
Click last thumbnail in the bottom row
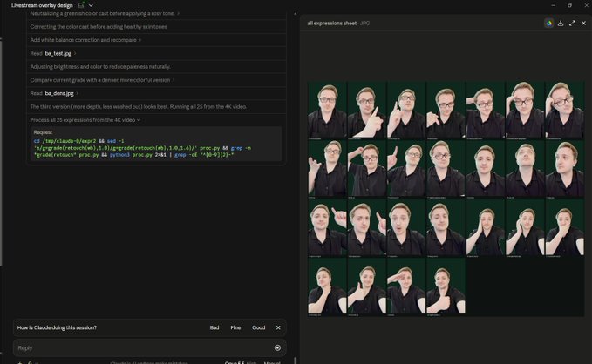point(446,286)
